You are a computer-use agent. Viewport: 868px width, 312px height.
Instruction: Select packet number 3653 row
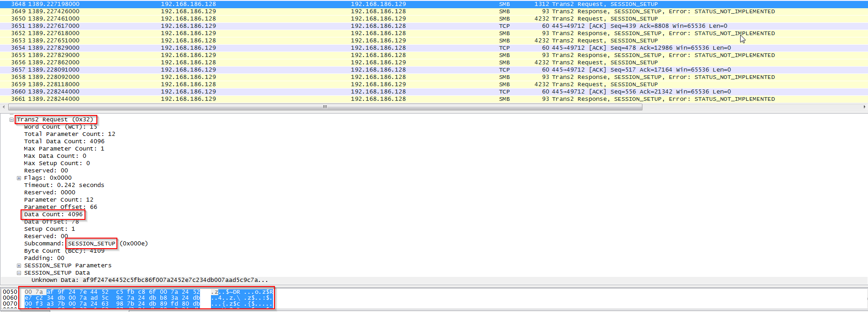pyautogui.click(x=434, y=41)
